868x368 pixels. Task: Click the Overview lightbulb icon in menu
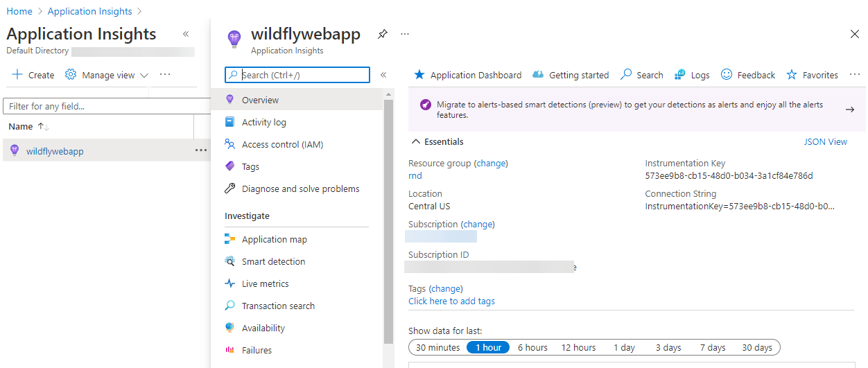point(230,100)
